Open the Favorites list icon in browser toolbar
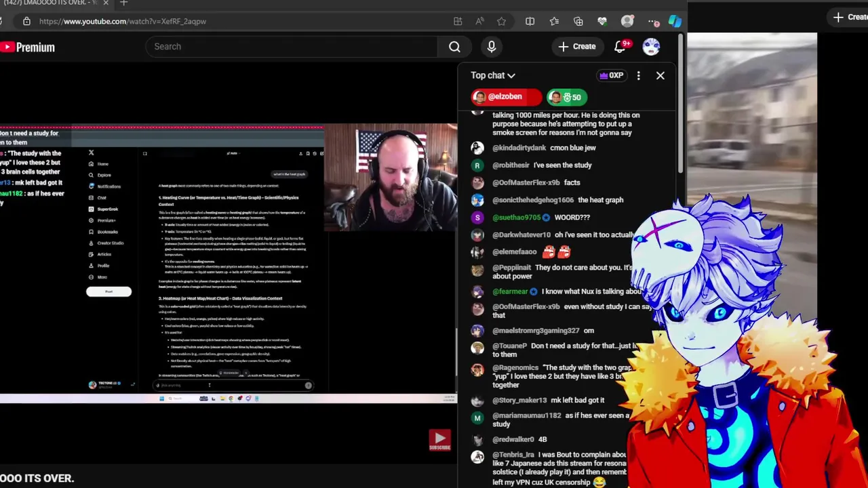This screenshot has height=488, width=868. [x=554, y=21]
